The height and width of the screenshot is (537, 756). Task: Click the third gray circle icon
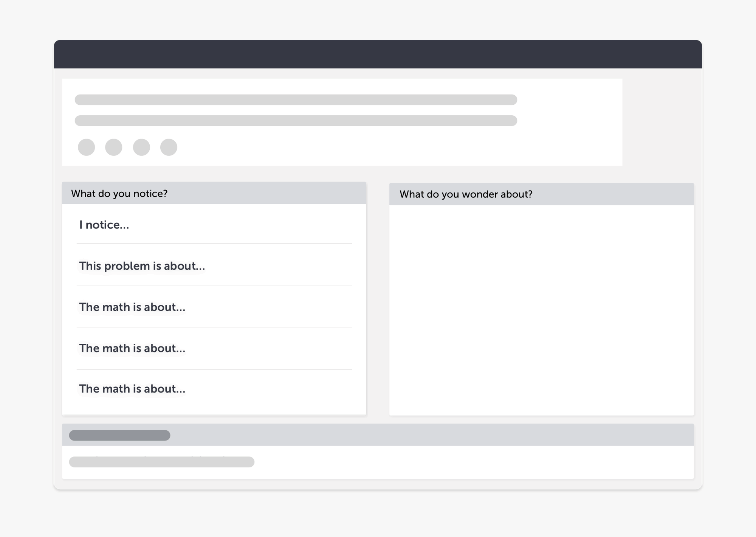click(x=141, y=147)
